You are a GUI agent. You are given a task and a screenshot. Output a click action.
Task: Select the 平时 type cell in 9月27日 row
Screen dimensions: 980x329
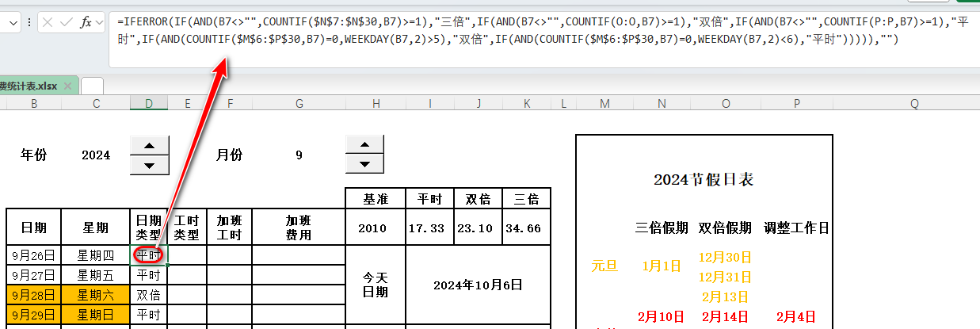149,275
